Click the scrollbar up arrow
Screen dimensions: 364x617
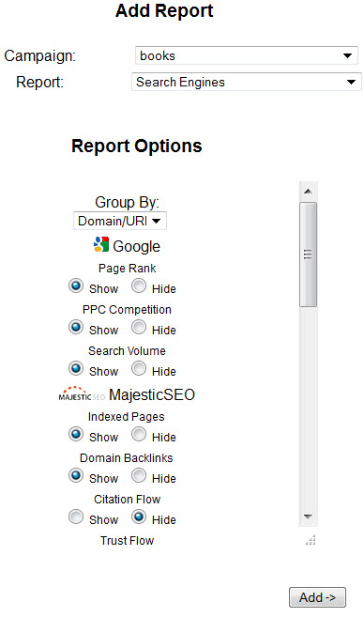[309, 192]
